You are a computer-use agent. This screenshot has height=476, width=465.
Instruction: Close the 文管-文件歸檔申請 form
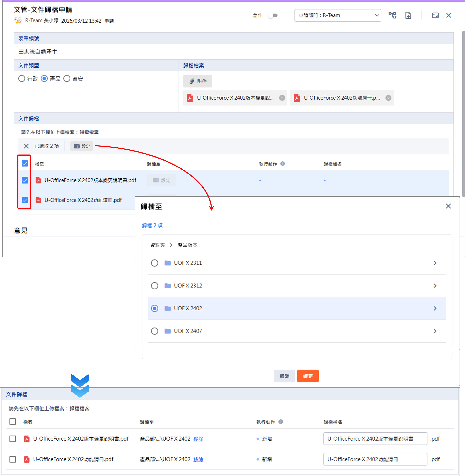tap(449, 15)
